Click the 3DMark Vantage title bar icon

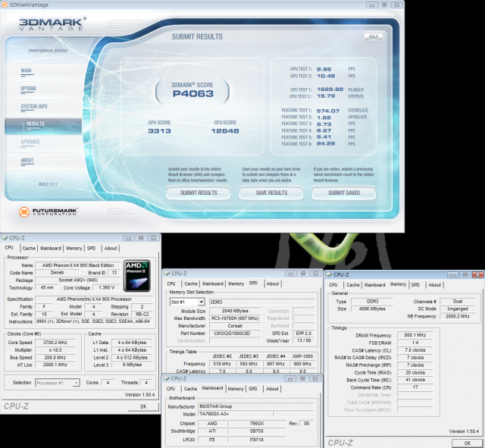[x=5, y=5]
